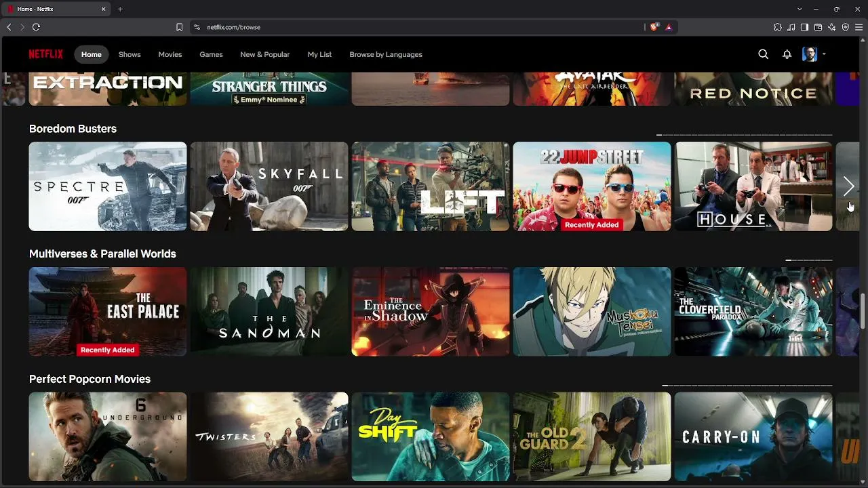Open the media control music note icon
This screenshot has width=868, height=488.
(791, 27)
